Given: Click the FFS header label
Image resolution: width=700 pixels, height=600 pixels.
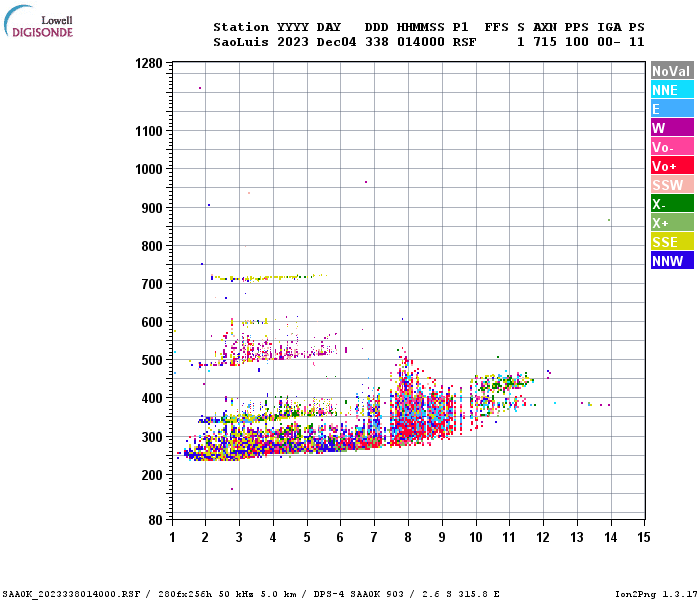Looking at the screenshot, I should 496,27.
